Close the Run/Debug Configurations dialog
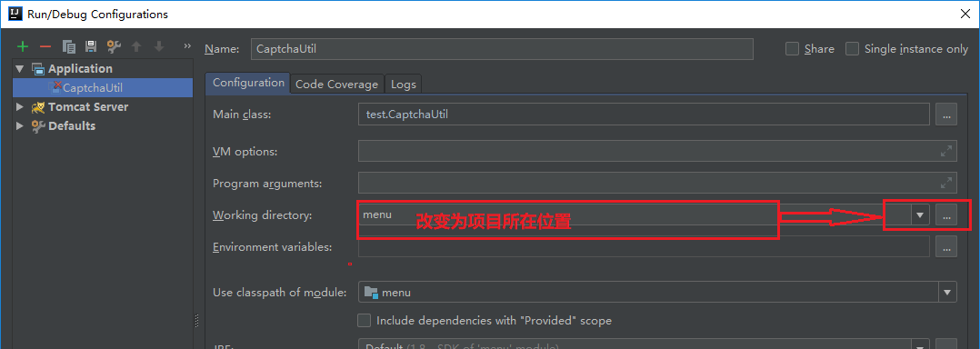This screenshot has height=349, width=980. [965, 14]
